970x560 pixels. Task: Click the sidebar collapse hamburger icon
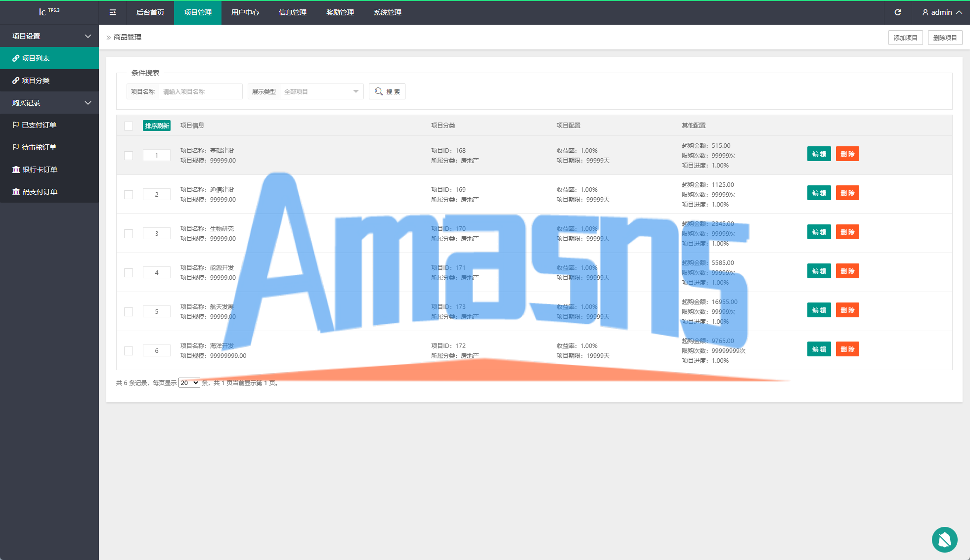113,12
